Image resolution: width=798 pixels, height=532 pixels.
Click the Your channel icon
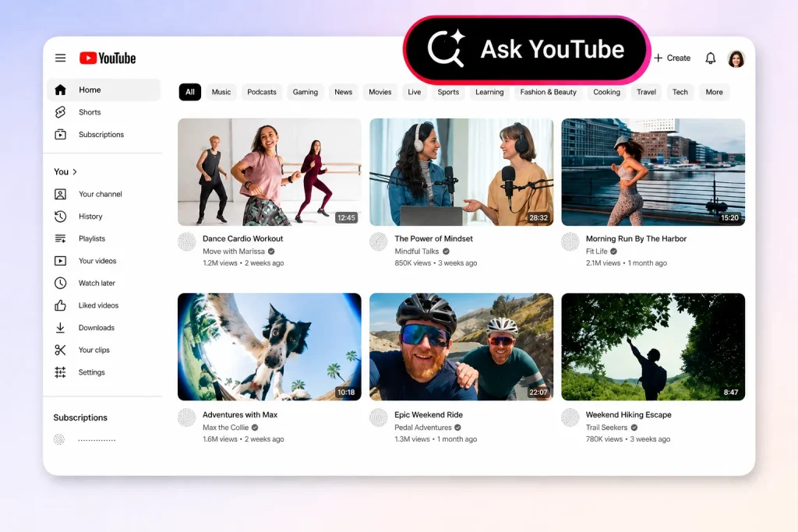tap(60, 194)
